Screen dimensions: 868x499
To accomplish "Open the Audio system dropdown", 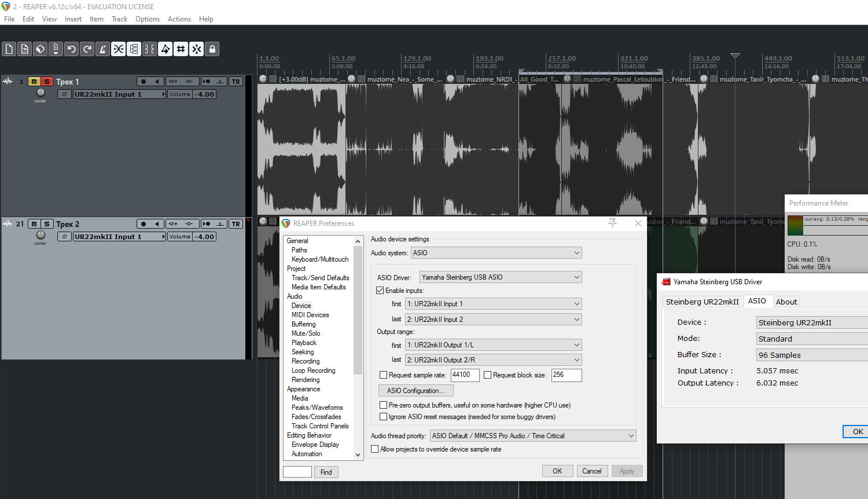I will [496, 253].
